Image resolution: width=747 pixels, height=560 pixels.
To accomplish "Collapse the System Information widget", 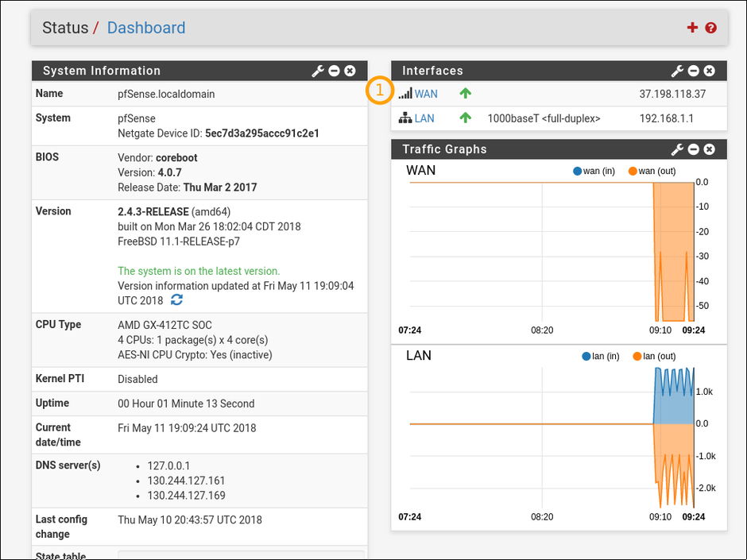I will tap(335, 71).
